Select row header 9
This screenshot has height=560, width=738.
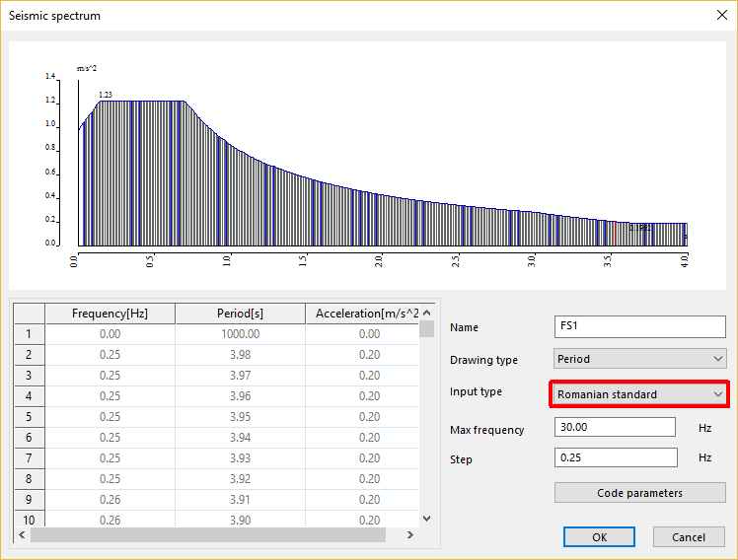30,500
